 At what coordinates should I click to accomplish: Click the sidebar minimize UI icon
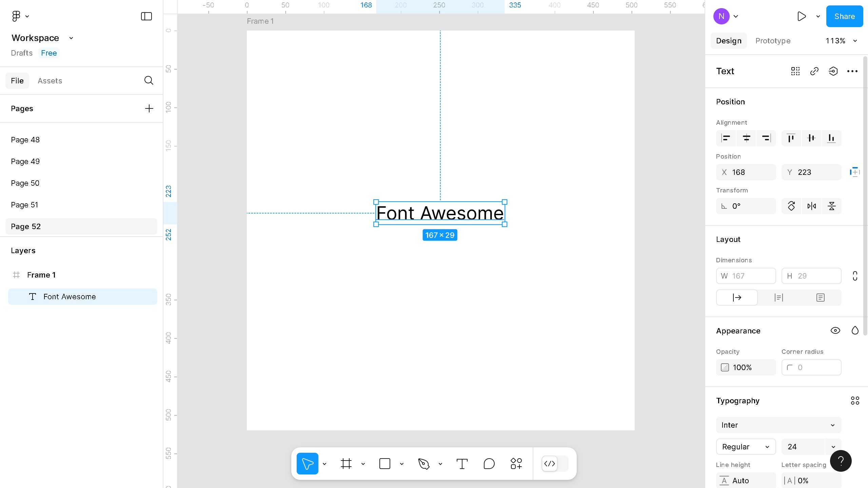coord(146,16)
